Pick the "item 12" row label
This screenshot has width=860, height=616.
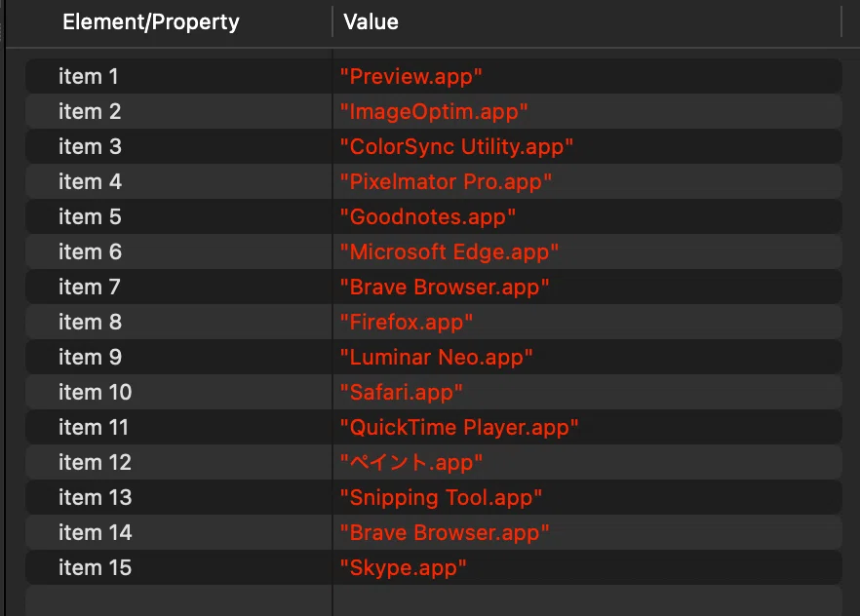pos(95,462)
